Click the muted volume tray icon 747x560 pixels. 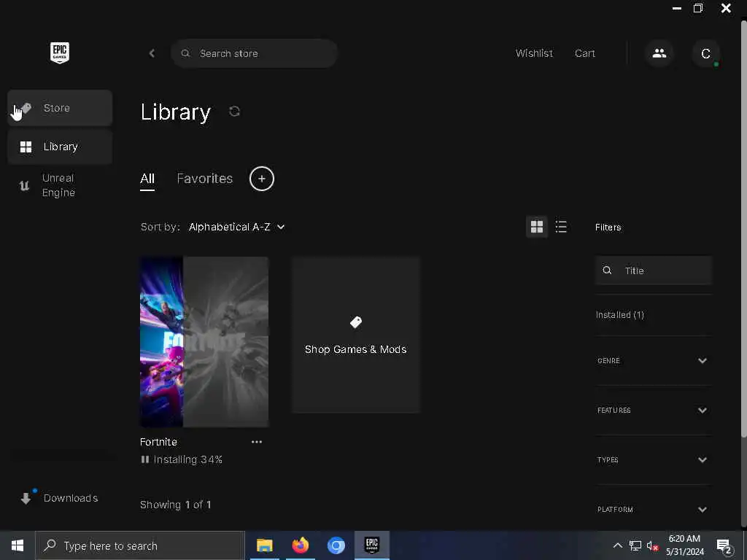pos(653,545)
